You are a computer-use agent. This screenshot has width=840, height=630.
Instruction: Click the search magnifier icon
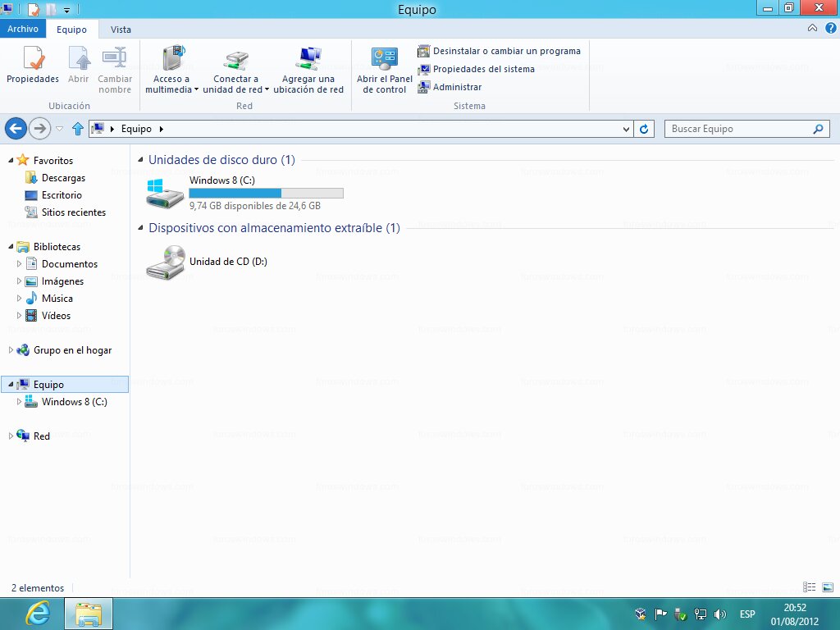point(818,129)
